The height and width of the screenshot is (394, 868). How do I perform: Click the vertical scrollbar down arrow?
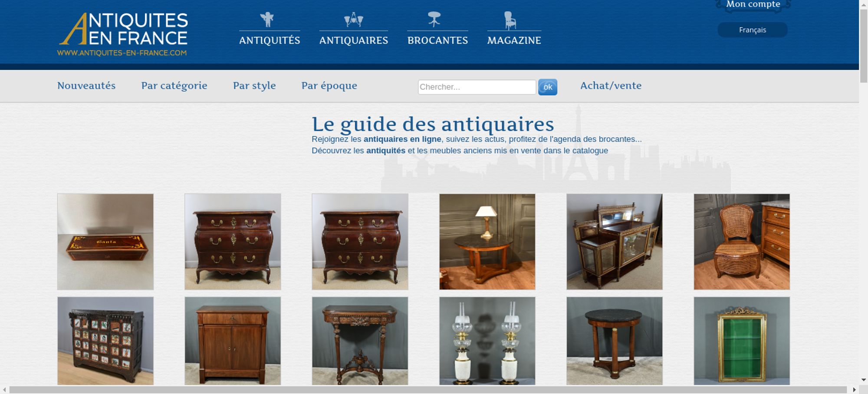pyautogui.click(x=864, y=380)
